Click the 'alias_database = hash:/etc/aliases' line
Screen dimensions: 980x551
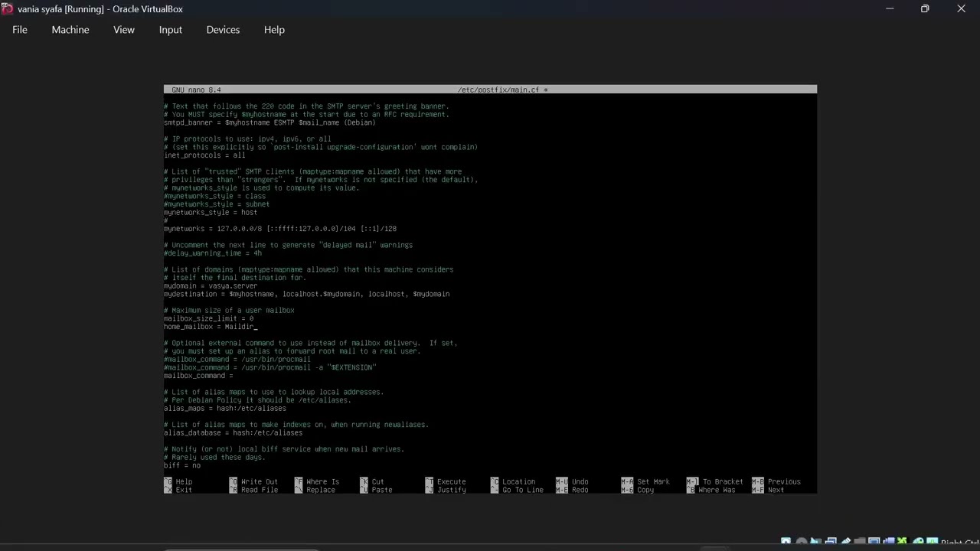(233, 433)
